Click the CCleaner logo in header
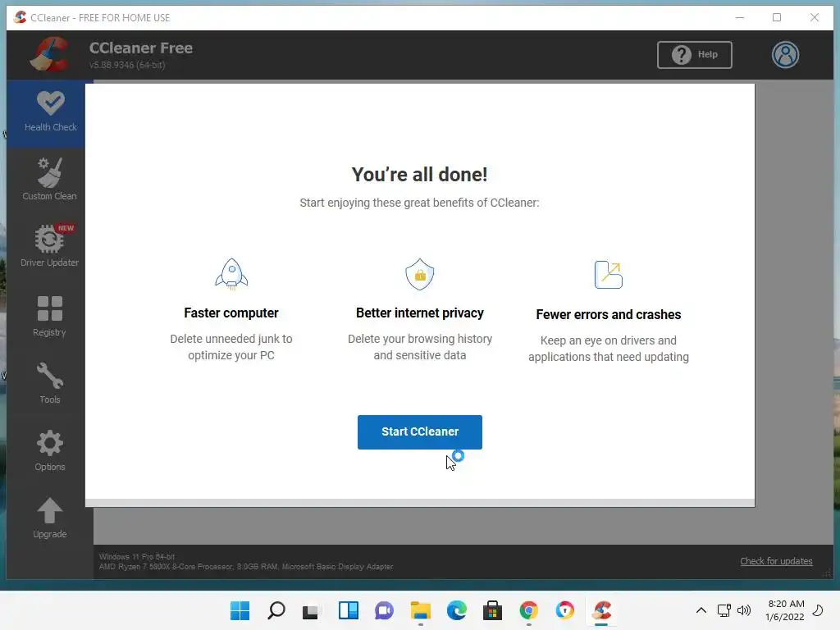This screenshot has width=840, height=630. click(x=49, y=54)
